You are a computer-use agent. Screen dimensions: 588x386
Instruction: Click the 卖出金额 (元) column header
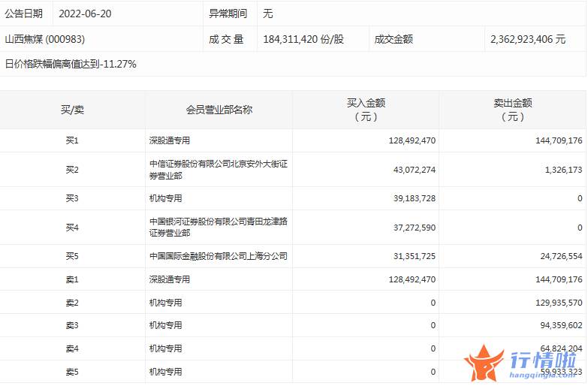(513, 110)
